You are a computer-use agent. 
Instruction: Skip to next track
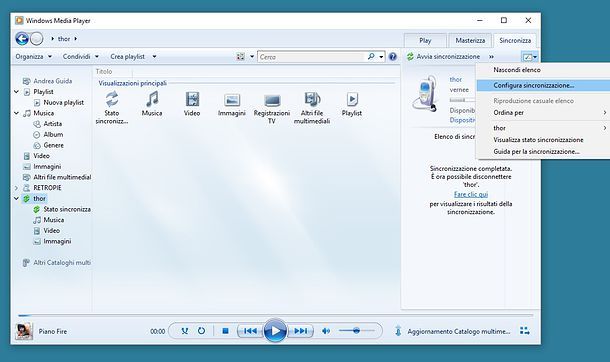tap(300, 331)
